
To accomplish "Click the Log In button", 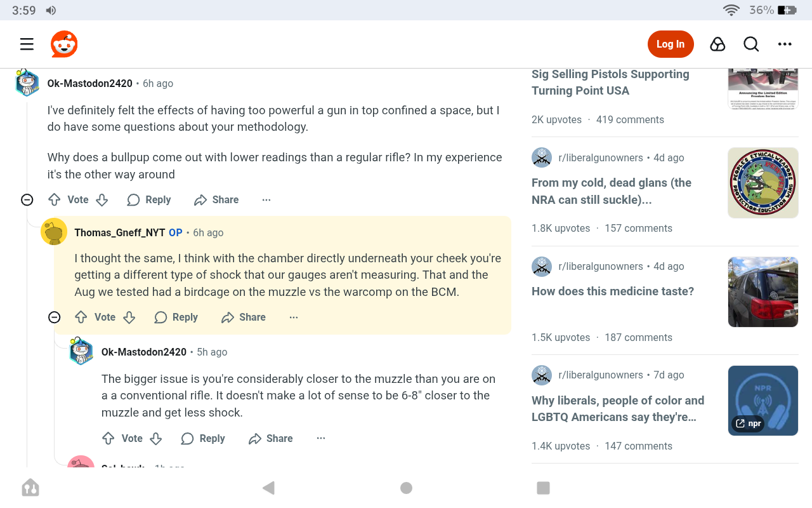I will pyautogui.click(x=671, y=44).
